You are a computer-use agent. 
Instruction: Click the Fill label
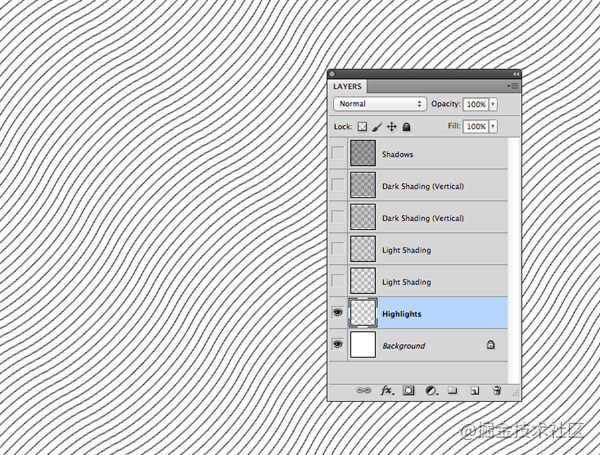click(x=454, y=126)
